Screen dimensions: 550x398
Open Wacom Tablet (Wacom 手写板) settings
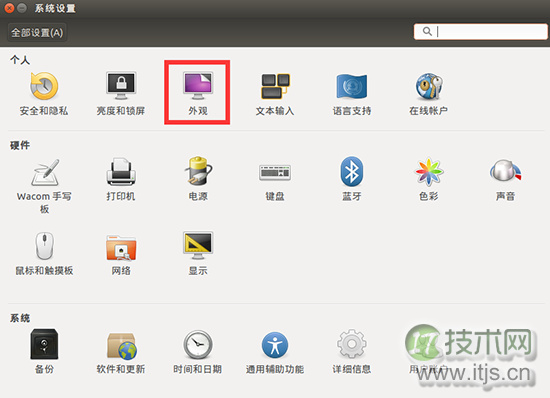coord(44,186)
